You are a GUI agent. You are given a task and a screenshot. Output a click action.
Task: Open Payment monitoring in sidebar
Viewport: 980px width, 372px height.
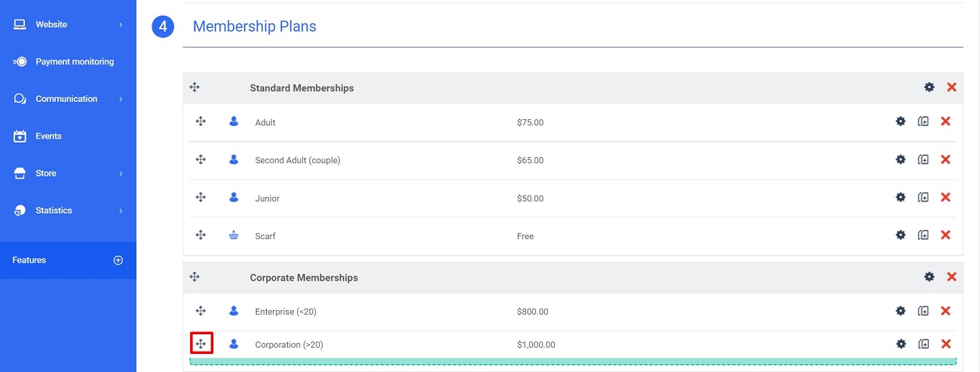[74, 62]
